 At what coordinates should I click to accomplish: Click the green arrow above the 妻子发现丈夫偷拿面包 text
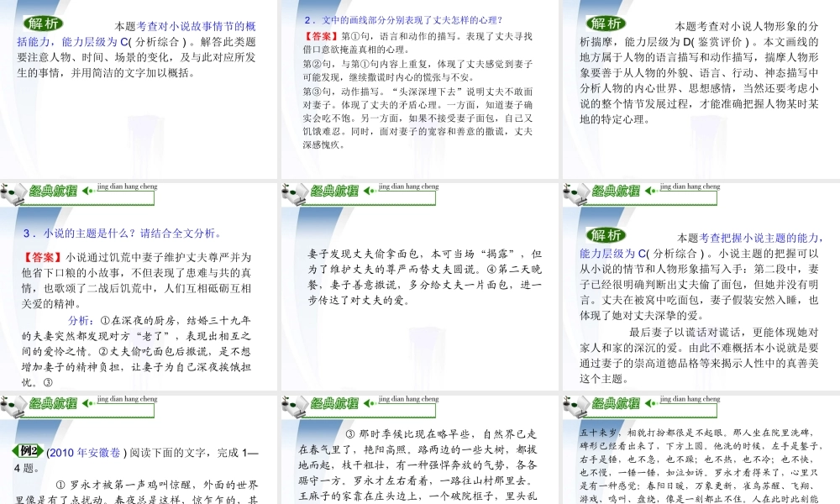tap(369, 191)
